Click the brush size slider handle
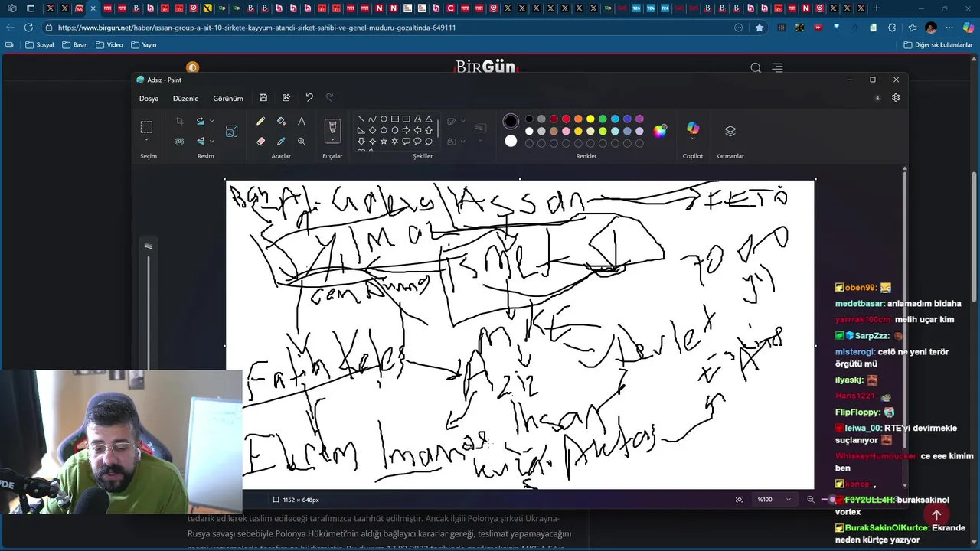 (x=149, y=246)
